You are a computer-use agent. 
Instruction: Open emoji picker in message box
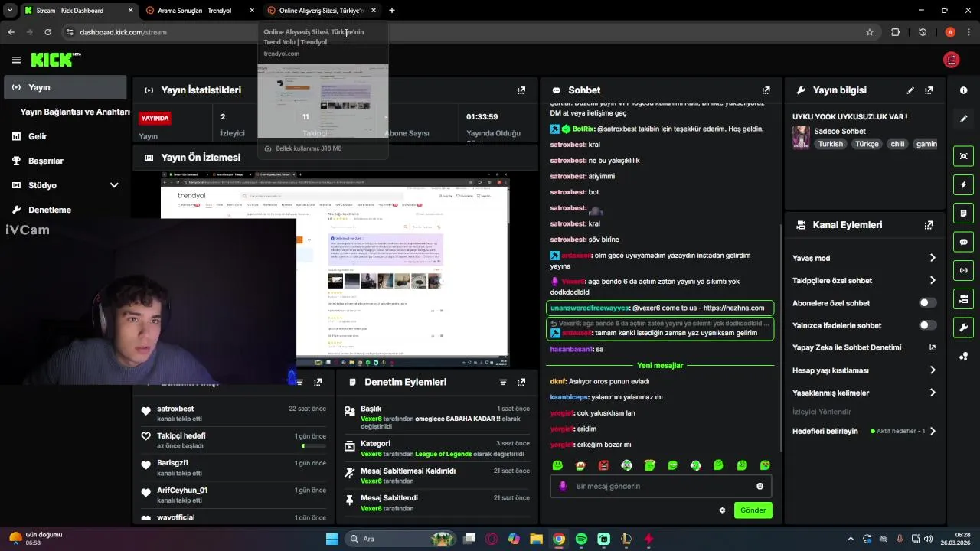759,486
